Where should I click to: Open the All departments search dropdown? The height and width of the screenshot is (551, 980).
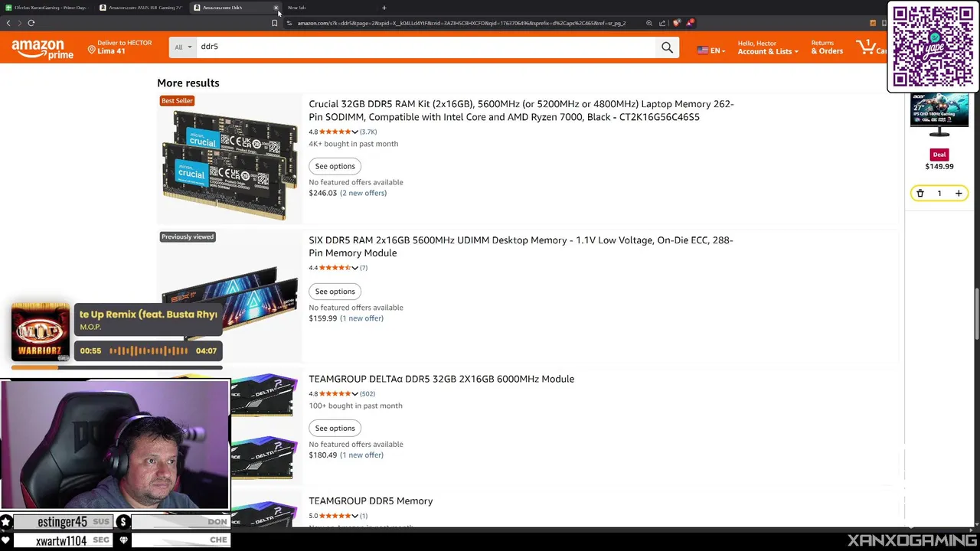(183, 47)
